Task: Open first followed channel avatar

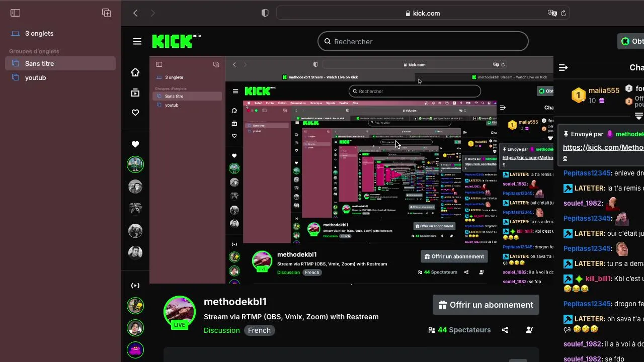Action: (135, 164)
